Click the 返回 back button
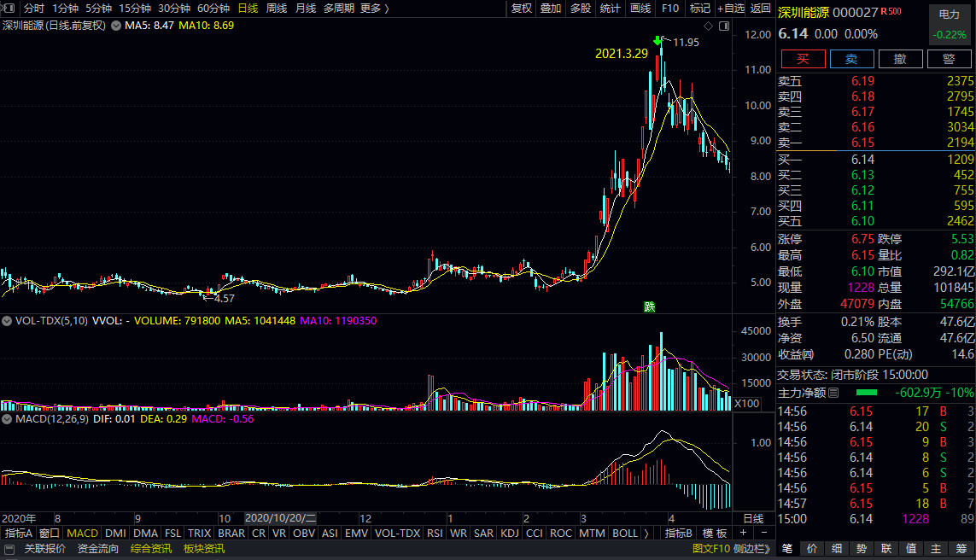Image resolution: width=976 pixels, height=560 pixels. coord(761,8)
